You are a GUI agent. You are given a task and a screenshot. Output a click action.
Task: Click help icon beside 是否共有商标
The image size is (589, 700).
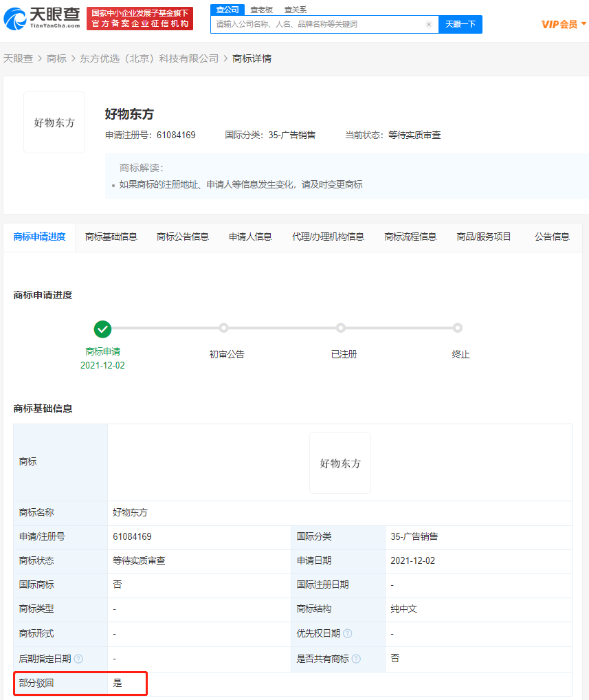pyautogui.click(x=356, y=659)
